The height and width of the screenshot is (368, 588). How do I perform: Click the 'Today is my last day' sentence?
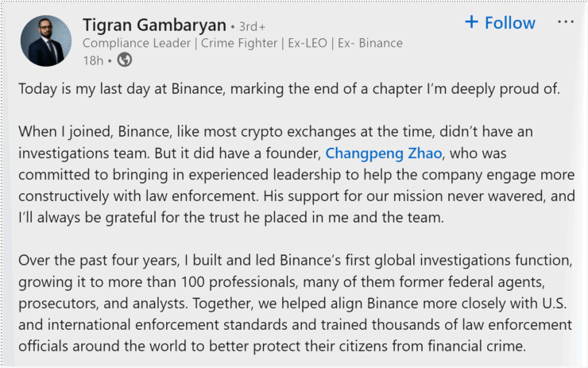click(x=289, y=89)
